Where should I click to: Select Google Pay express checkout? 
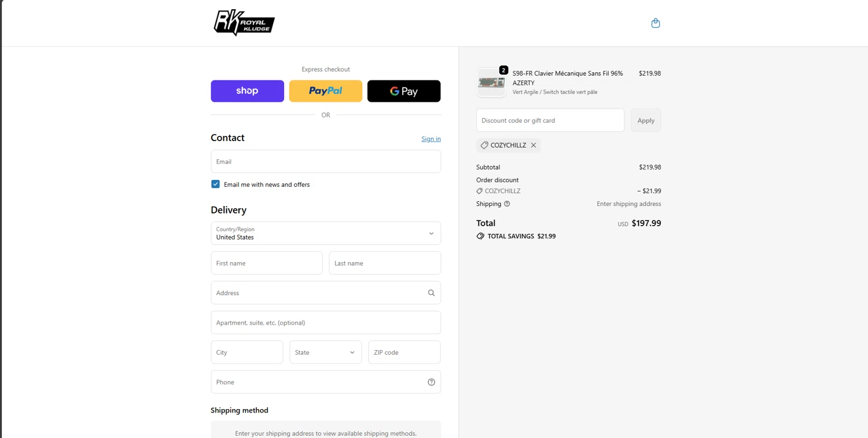tap(404, 91)
